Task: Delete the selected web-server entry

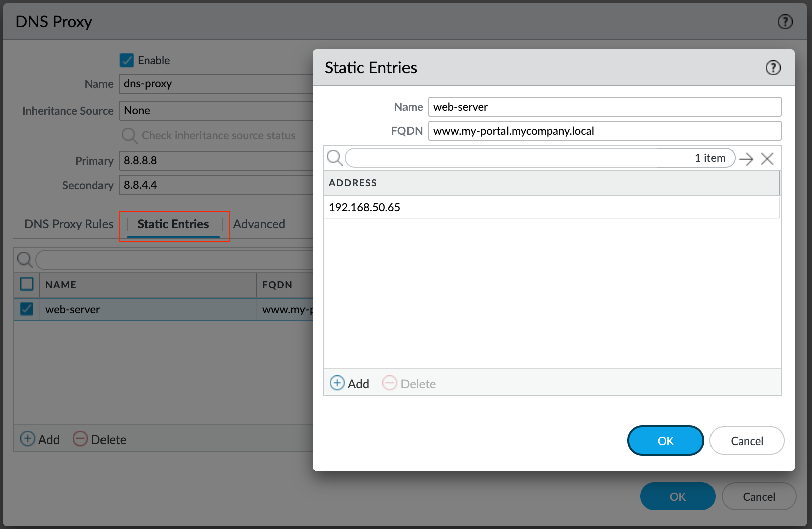Action: (x=99, y=439)
